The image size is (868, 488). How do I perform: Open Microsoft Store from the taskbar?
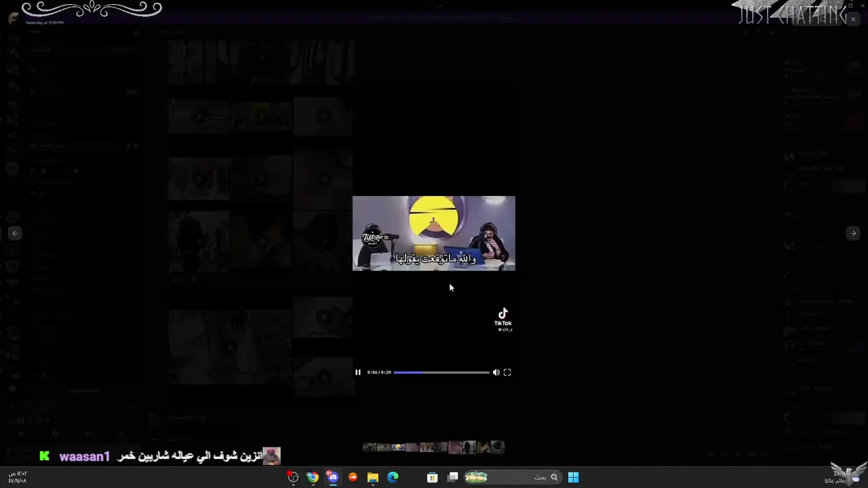click(433, 477)
